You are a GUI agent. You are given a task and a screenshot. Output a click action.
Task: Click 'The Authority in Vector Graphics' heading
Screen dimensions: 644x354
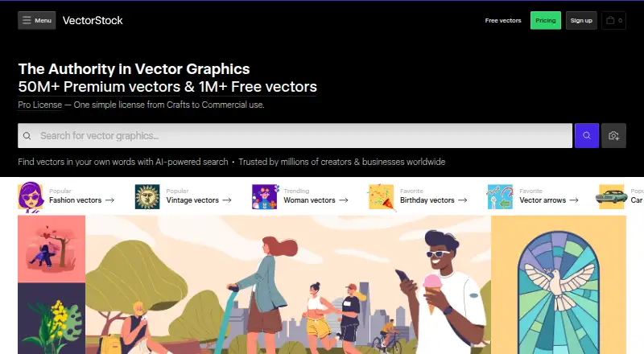point(134,69)
